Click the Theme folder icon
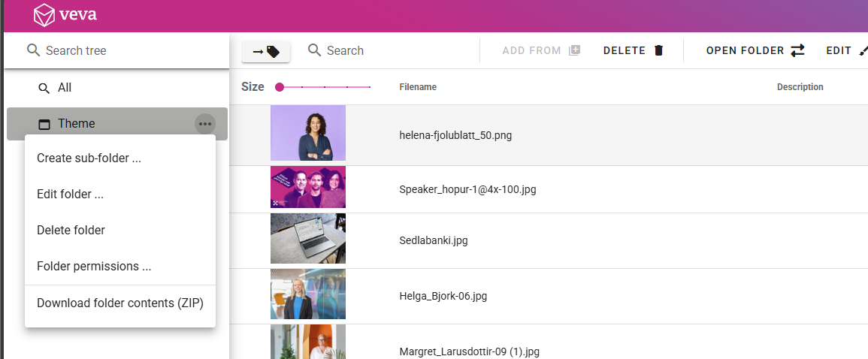The image size is (868, 359). pyautogui.click(x=44, y=124)
